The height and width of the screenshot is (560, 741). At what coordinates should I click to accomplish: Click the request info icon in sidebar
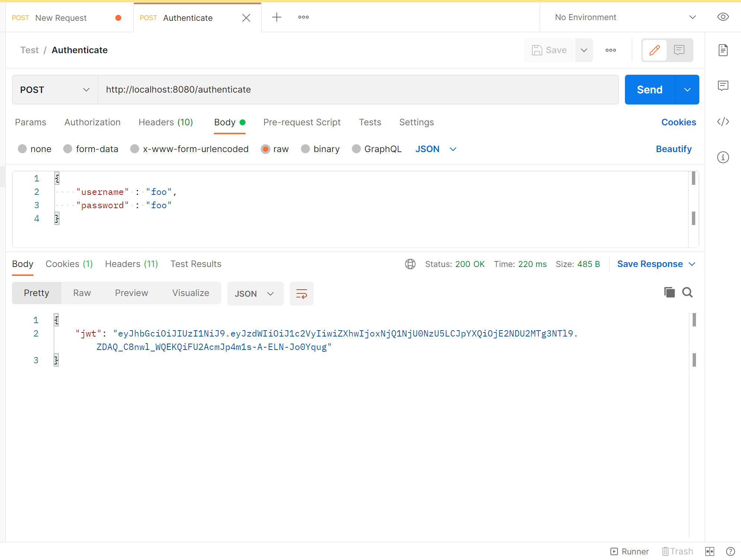pyautogui.click(x=723, y=157)
